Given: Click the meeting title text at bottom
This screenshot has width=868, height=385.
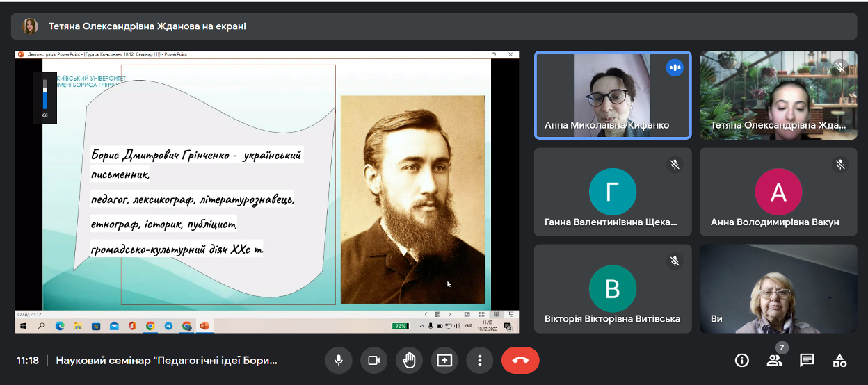Looking at the screenshot, I should pyautogui.click(x=166, y=361).
